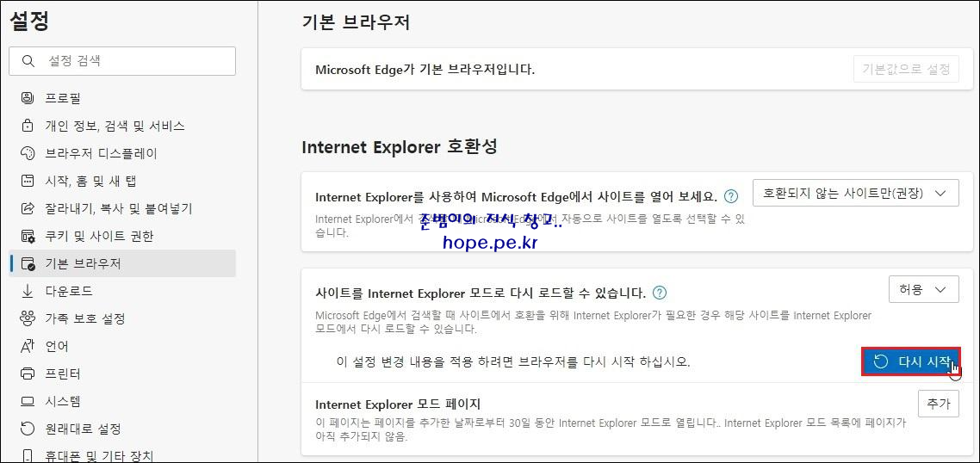The image size is (980, 463).
Task: Open 가족 보호 설정 page
Action: click(122, 318)
